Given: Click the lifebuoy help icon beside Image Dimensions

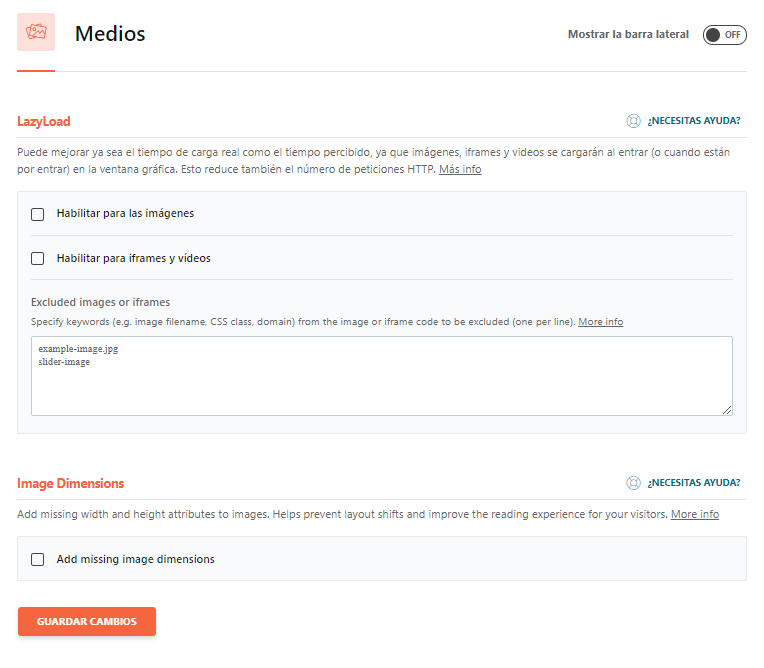Looking at the screenshot, I should point(633,483).
